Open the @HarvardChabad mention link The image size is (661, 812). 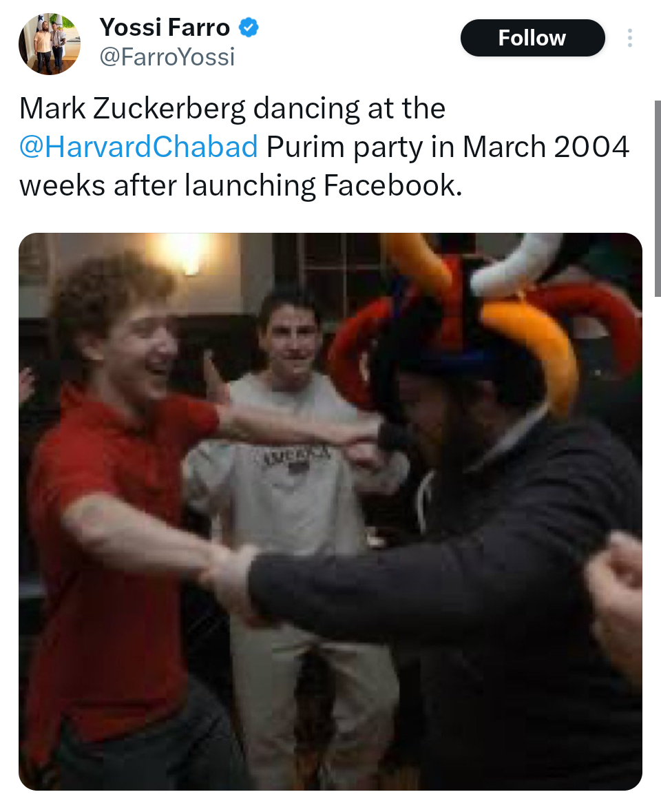click(x=138, y=147)
